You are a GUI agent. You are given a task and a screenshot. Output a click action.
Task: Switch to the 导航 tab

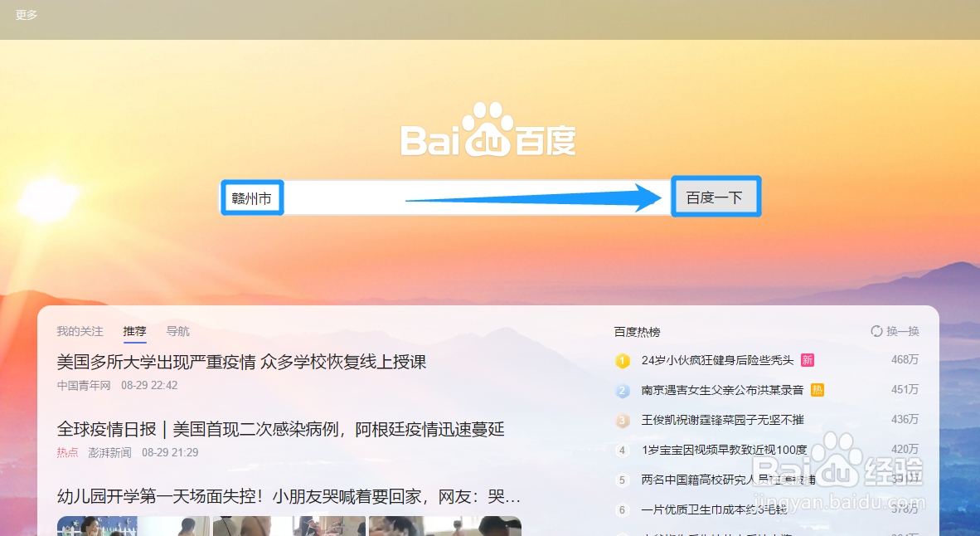pyautogui.click(x=177, y=331)
